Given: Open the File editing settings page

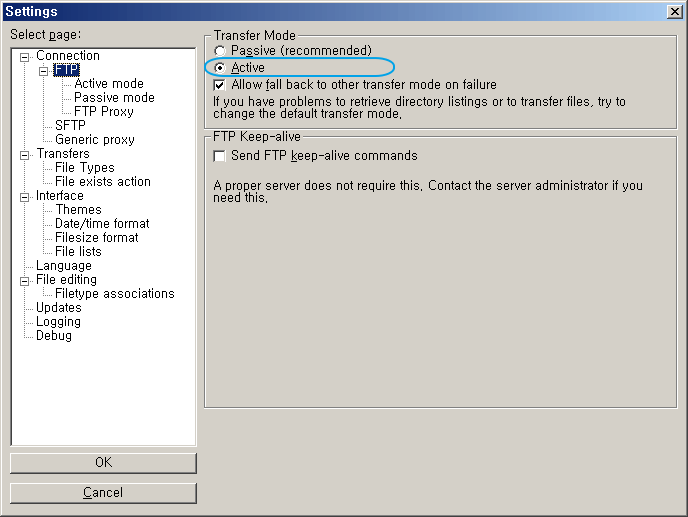Looking at the screenshot, I should 66,280.
